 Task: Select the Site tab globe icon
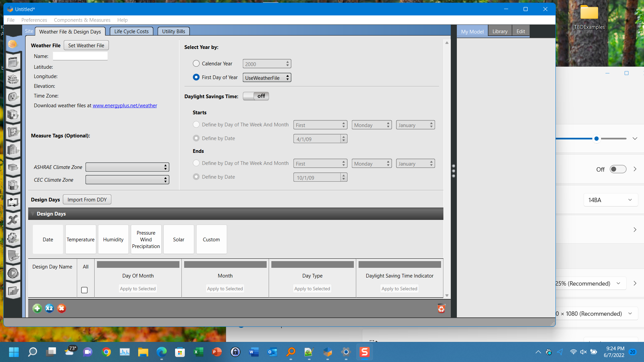pos(13,44)
